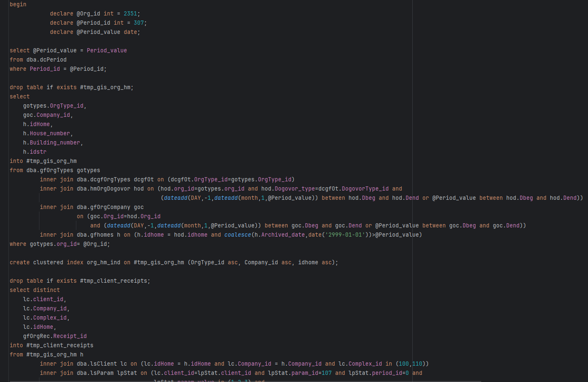Viewport: 588px width, 382px height.
Task: Click the column "lc.idHome,"
Action: point(40,327)
